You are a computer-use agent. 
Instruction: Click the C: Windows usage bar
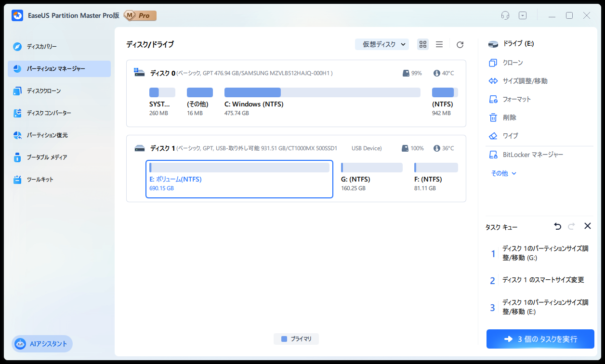[322, 92]
